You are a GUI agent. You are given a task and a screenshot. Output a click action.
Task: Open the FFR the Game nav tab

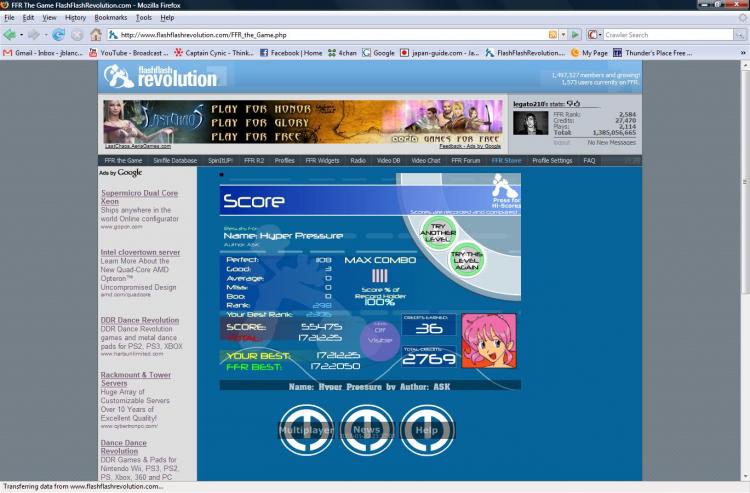coord(123,161)
